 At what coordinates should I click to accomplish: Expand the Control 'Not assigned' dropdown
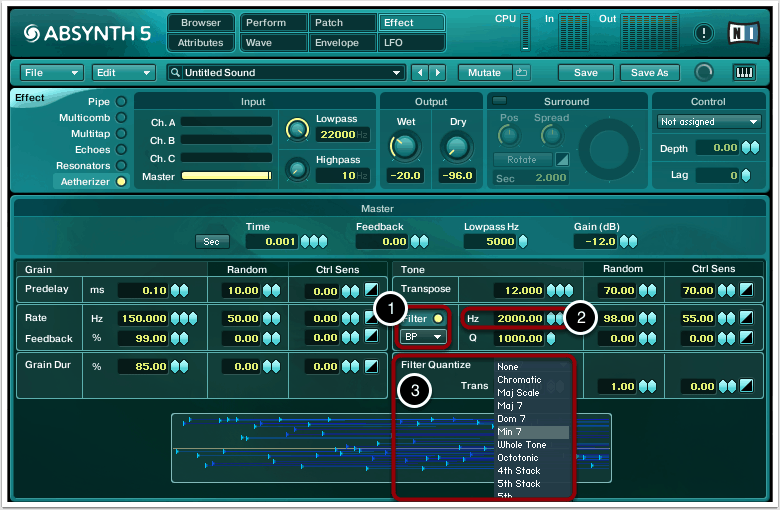pos(710,122)
